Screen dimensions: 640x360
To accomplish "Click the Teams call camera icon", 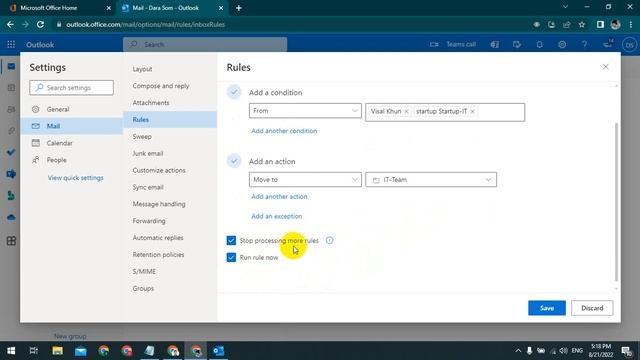I will (434, 44).
